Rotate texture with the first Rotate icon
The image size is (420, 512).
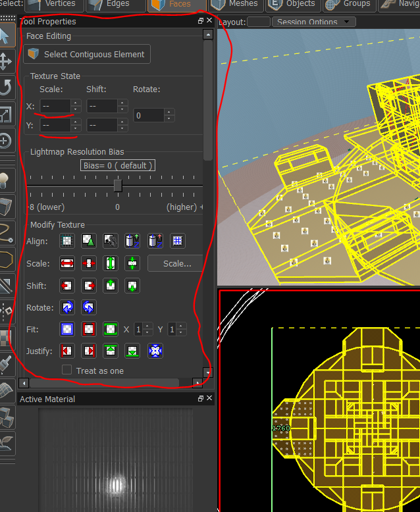tap(66, 307)
